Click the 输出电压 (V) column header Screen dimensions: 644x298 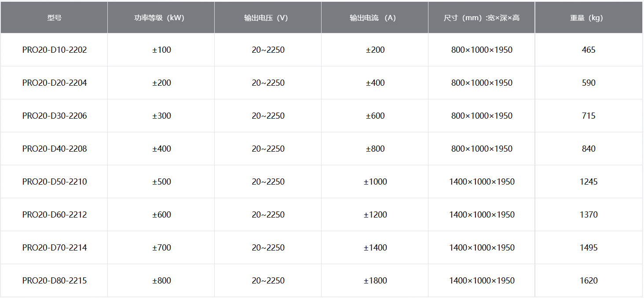[268, 18]
